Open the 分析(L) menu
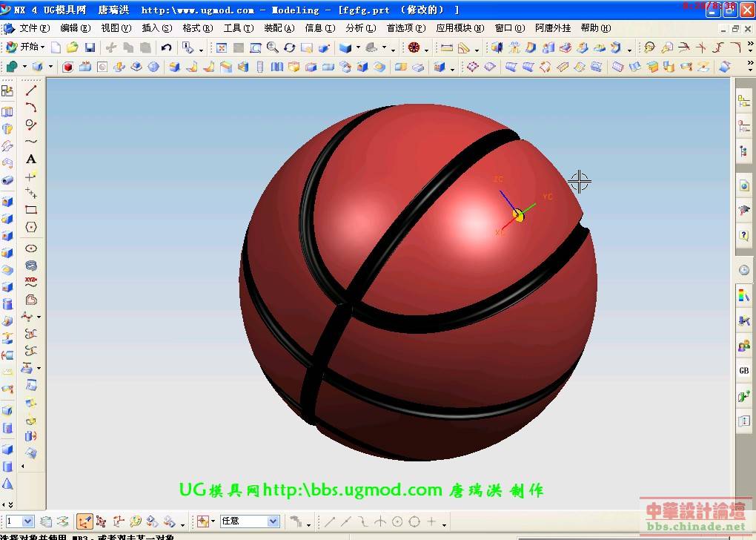 click(361, 28)
